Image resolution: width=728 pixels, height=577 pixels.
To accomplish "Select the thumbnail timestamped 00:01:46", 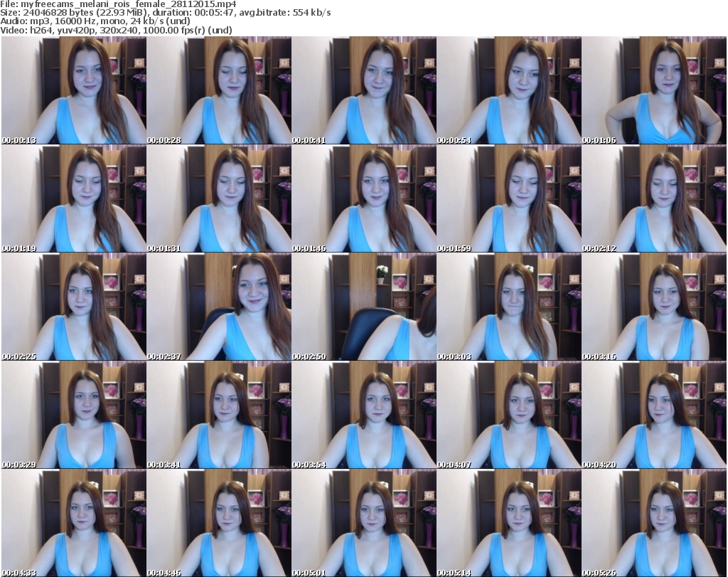I will tap(363, 198).
